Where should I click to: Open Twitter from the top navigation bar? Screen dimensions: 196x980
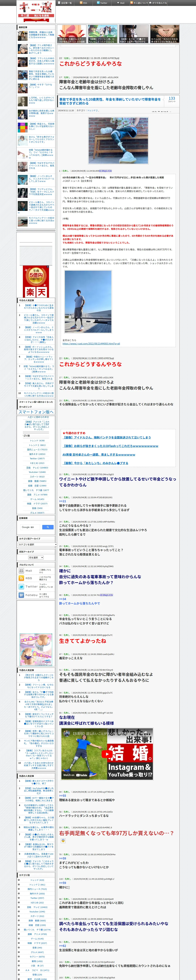tap(102, 3)
